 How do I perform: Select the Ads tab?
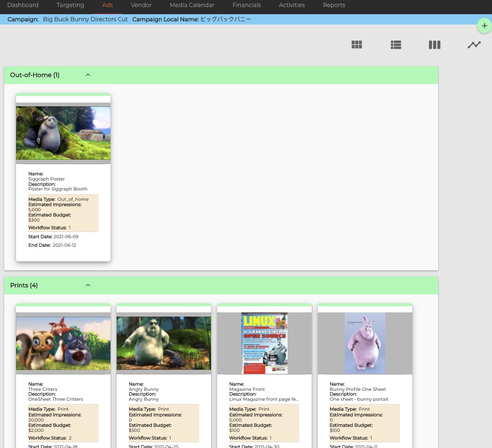tap(107, 5)
